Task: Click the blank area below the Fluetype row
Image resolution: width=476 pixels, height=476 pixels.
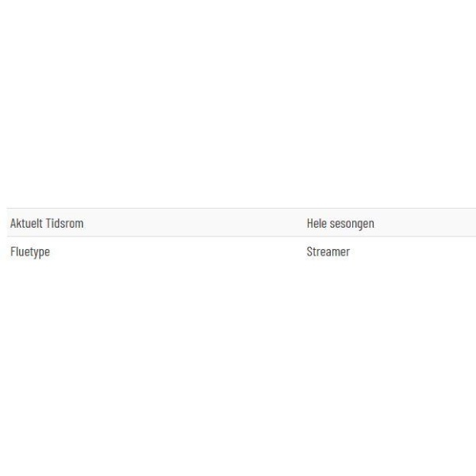Action: pyautogui.click(x=238, y=370)
